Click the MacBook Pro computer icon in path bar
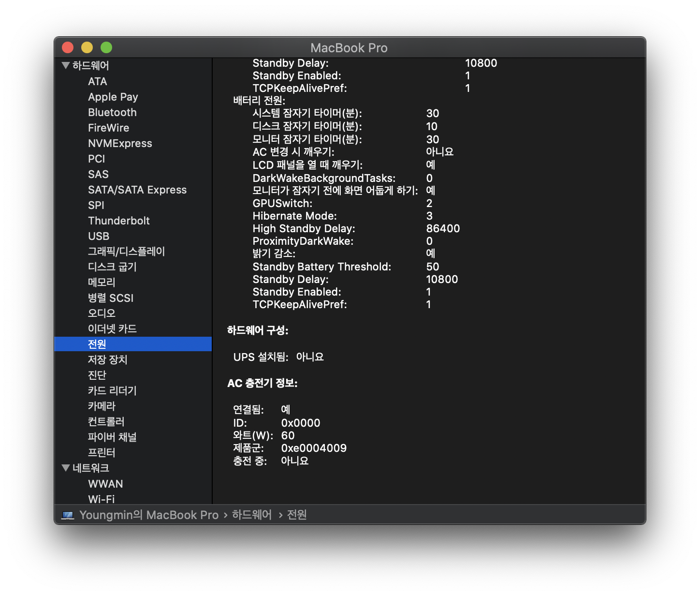 [x=68, y=515]
